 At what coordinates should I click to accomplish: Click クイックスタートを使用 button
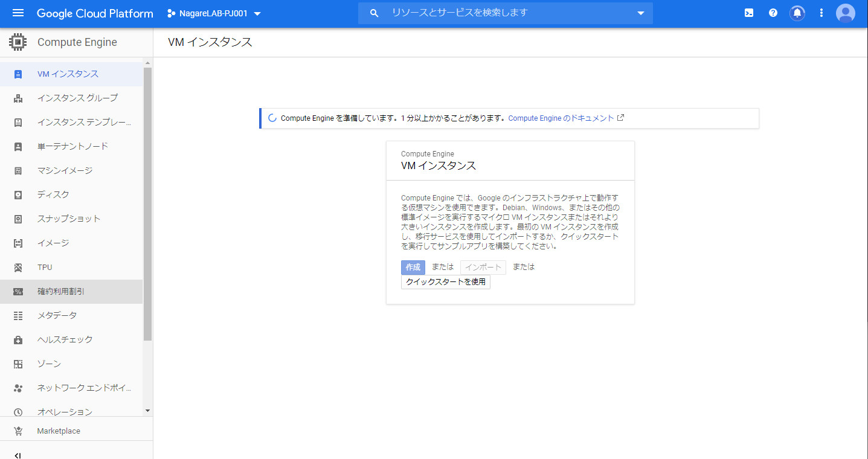point(446,282)
